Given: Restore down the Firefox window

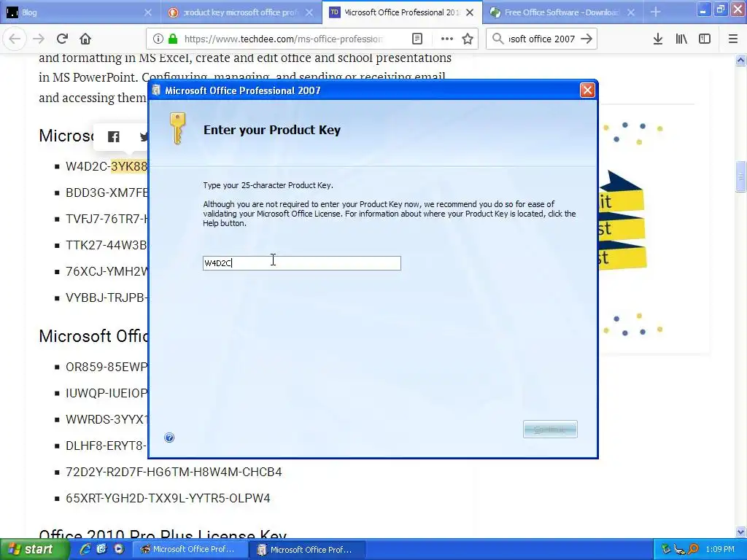Looking at the screenshot, I should pos(720,9).
